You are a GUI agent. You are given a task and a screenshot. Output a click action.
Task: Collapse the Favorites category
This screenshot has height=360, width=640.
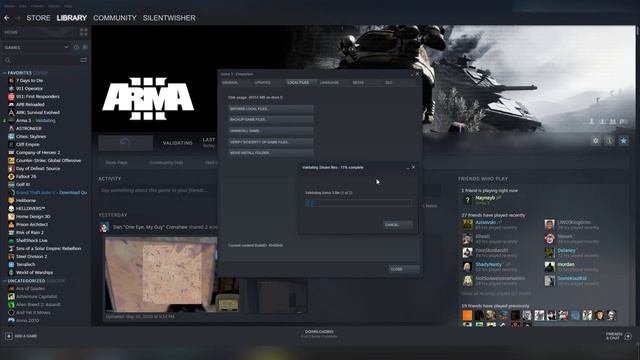click(x=5, y=73)
